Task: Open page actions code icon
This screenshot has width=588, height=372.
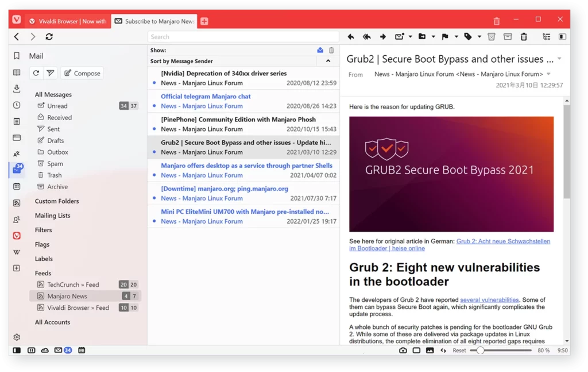Action: click(443, 351)
